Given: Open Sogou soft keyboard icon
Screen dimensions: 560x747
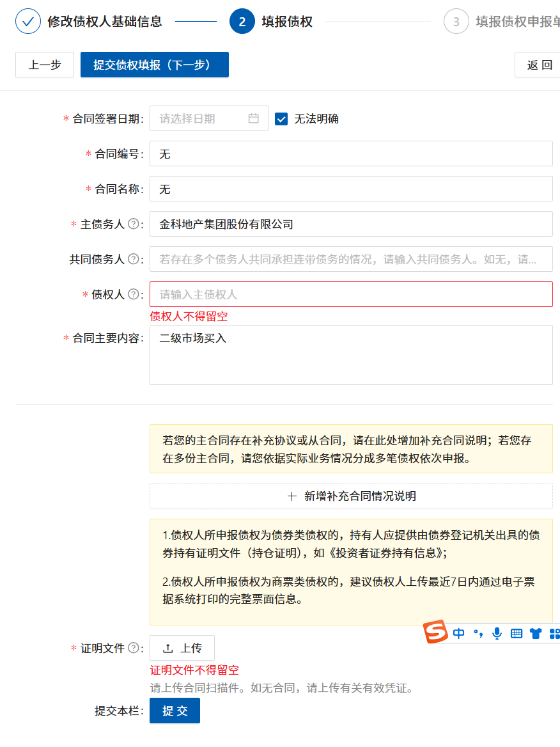Looking at the screenshot, I should point(516,633).
